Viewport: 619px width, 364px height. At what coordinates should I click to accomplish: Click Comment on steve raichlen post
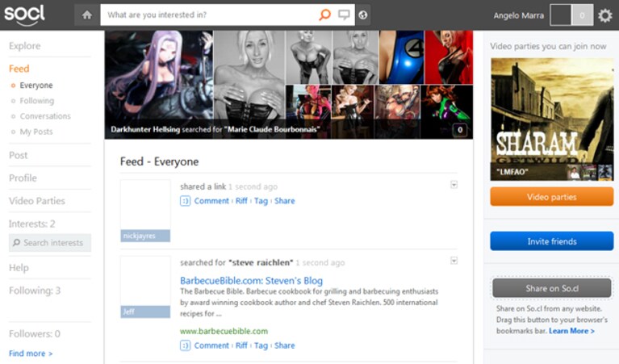pos(211,345)
